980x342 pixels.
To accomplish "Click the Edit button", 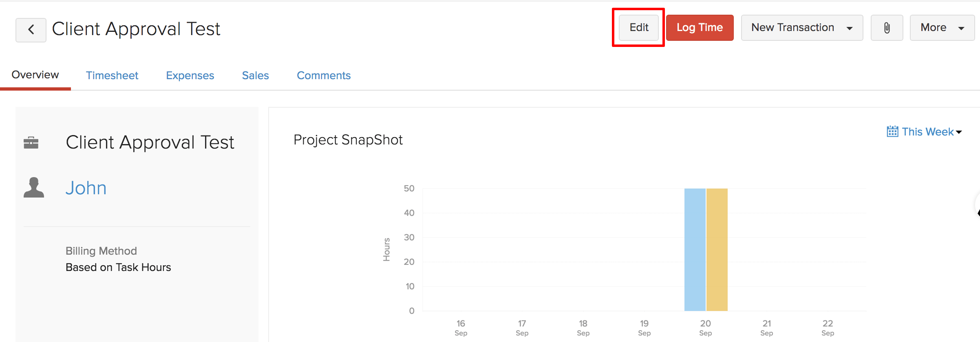I will point(639,28).
